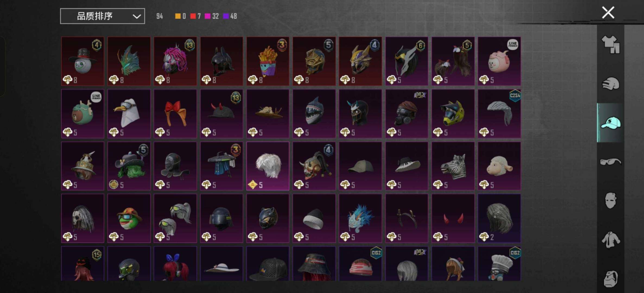644x293 pixels.
Task: Select the red devil horns item
Action: pyautogui.click(x=453, y=218)
